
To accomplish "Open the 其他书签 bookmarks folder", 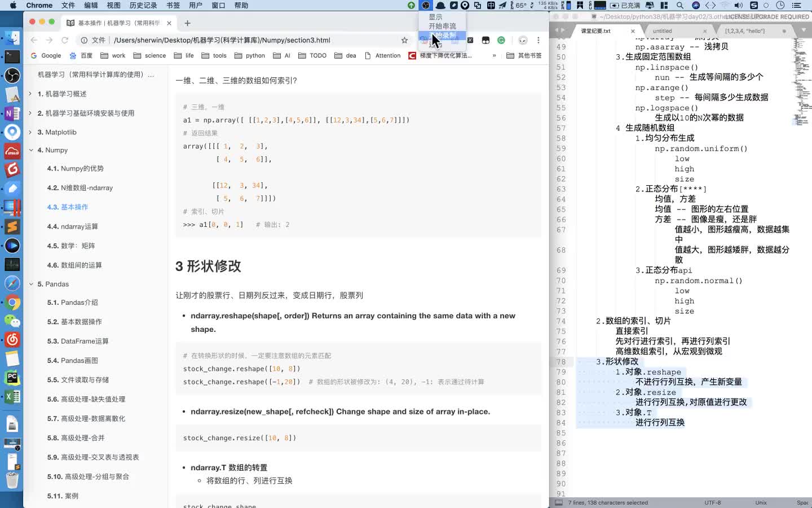I will [524, 55].
